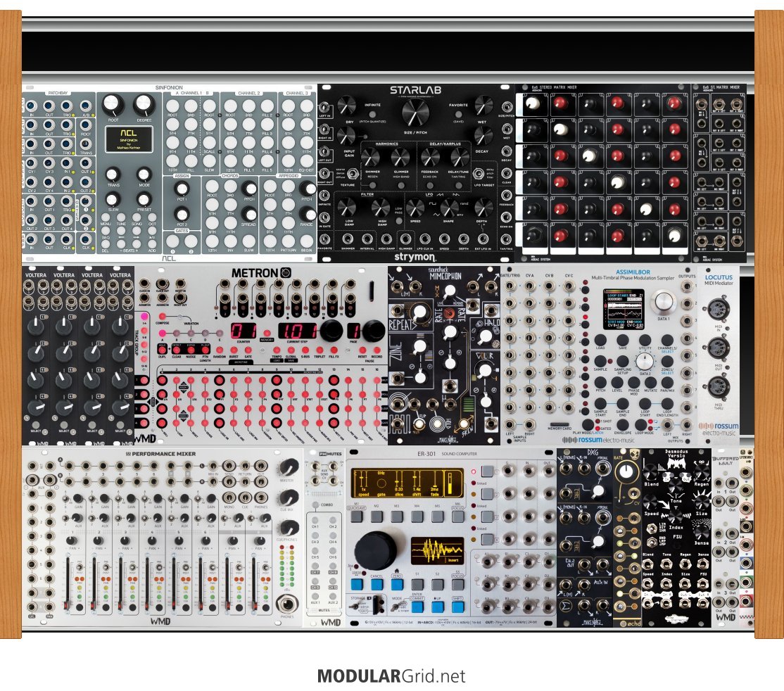Image resolution: width=784 pixels, height=691 pixels.
Task: Push the Metron MEMORY button
Action: 267,334
